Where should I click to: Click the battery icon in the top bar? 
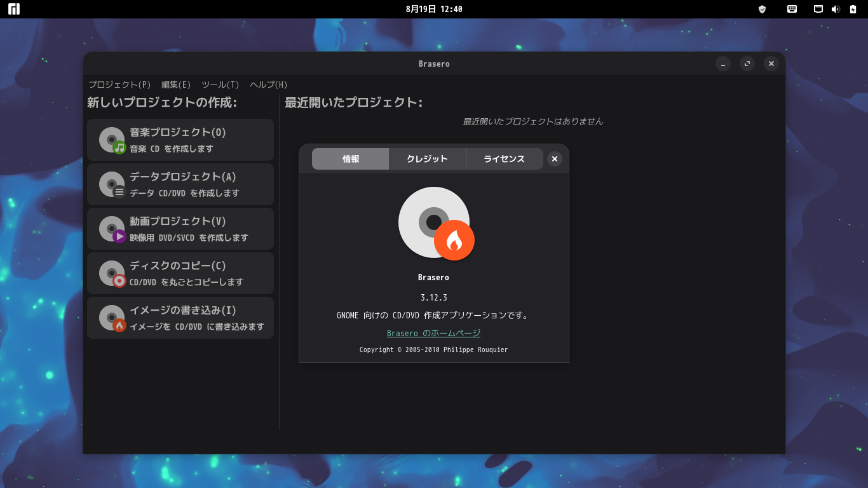coord(853,9)
